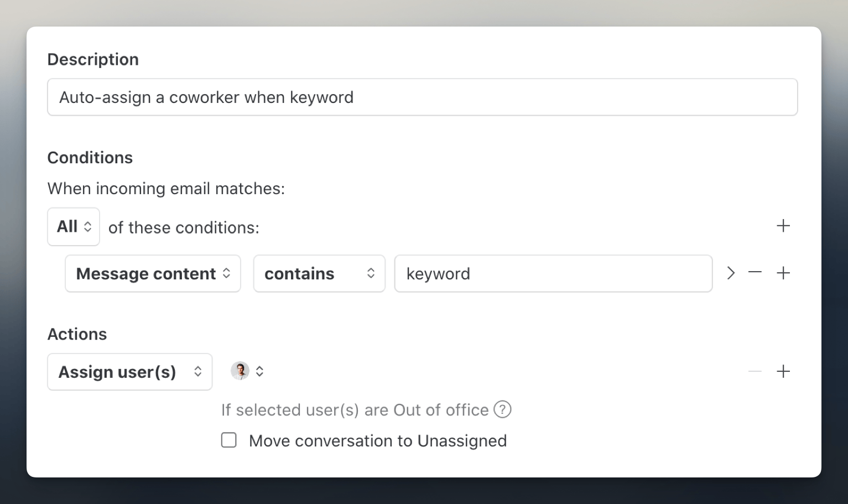Click the Actions section heading
Screen dimensions: 848x504
(x=77, y=334)
